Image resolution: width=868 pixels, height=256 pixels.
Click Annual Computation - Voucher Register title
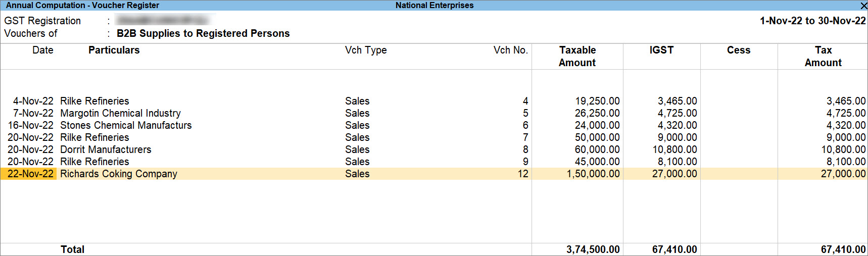pos(82,6)
